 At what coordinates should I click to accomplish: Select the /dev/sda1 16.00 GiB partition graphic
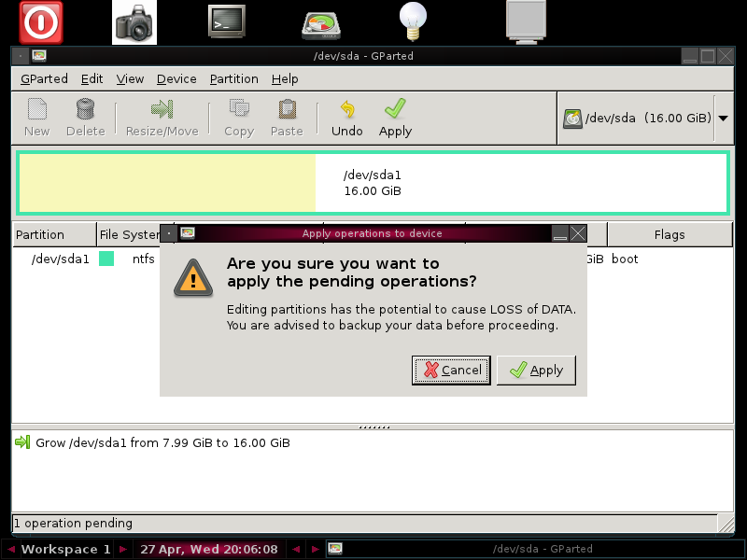373,183
